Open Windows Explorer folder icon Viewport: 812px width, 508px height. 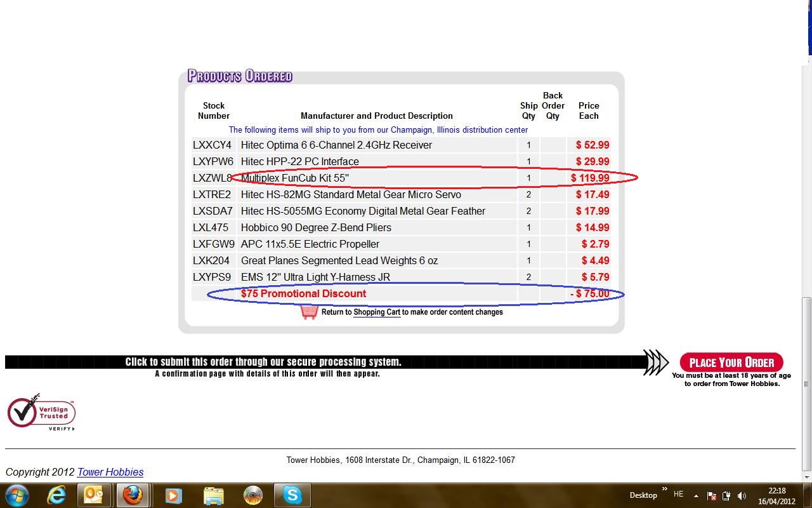click(x=214, y=495)
